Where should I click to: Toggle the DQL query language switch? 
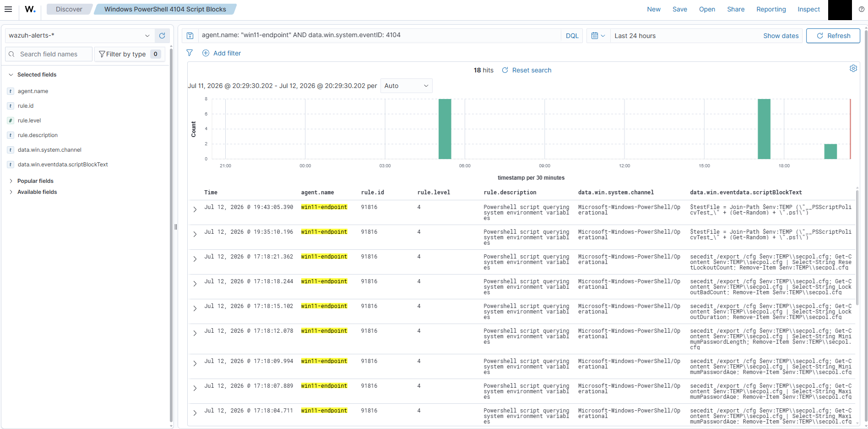572,36
